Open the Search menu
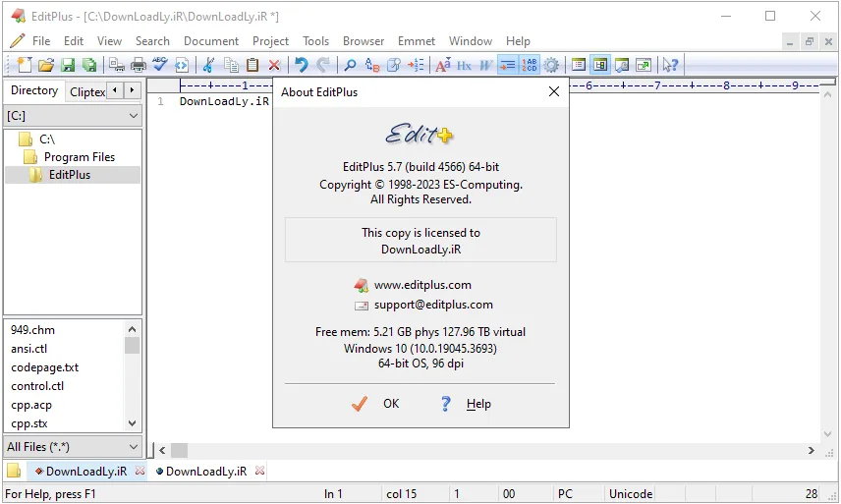The width and height of the screenshot is (841, 504). pyautogui.click(x=152, y=40)
